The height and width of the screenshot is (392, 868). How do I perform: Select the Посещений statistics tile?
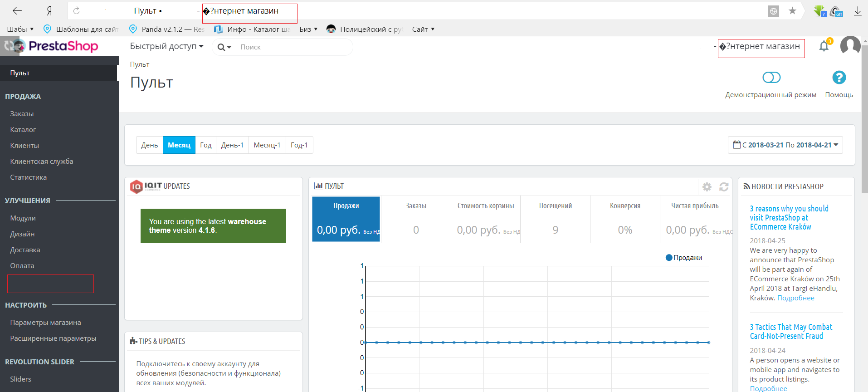coord(556,219)
